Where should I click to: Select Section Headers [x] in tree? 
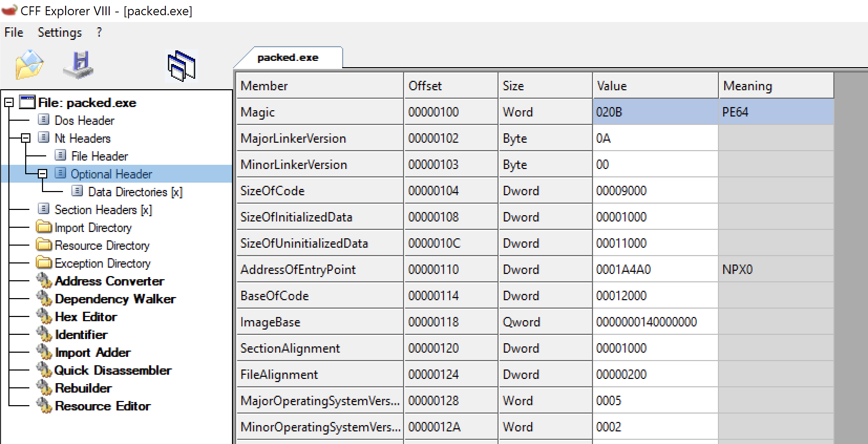[x=103, y=210]
